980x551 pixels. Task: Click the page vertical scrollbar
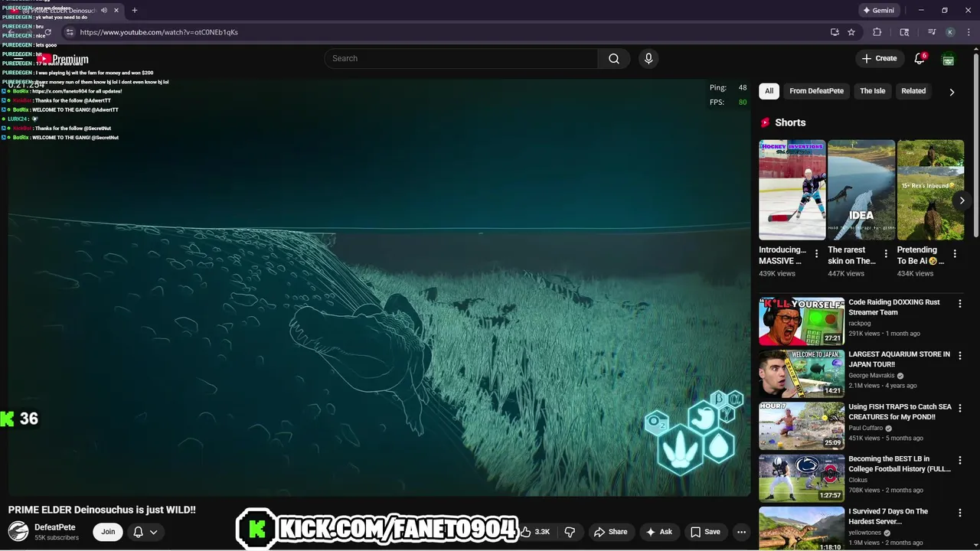pos(975,144)
